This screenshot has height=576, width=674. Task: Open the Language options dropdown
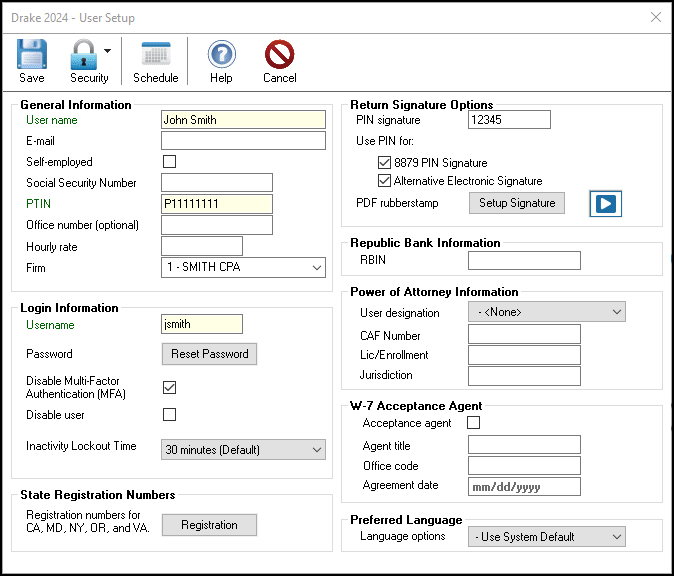[x=546, y=537]
